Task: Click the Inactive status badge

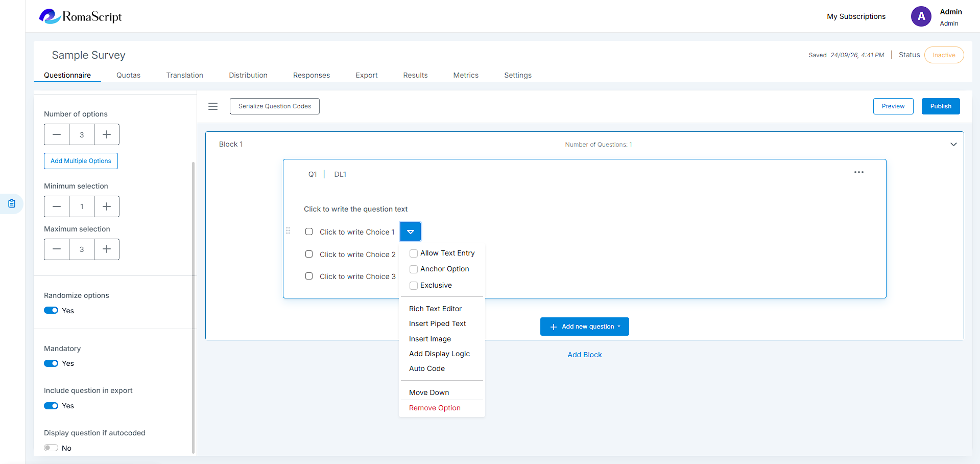Action: coord(944,55)
